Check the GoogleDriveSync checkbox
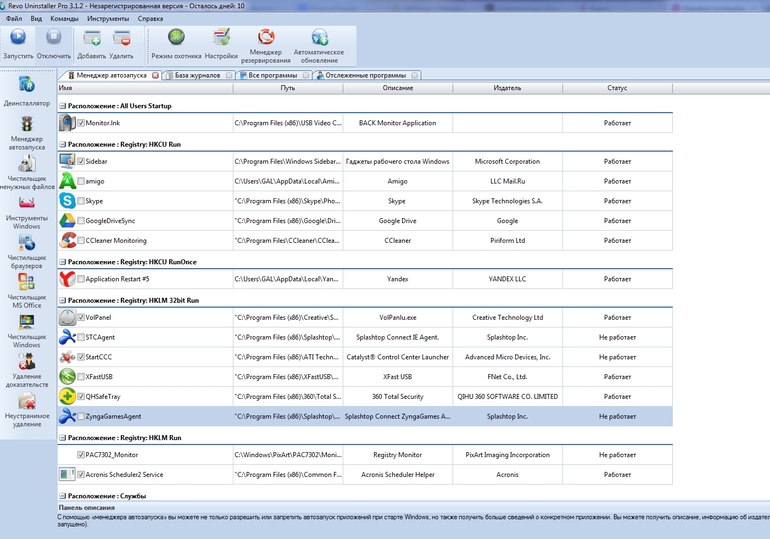The width and height of the screenshot is (770, 539). click(81, 220)
